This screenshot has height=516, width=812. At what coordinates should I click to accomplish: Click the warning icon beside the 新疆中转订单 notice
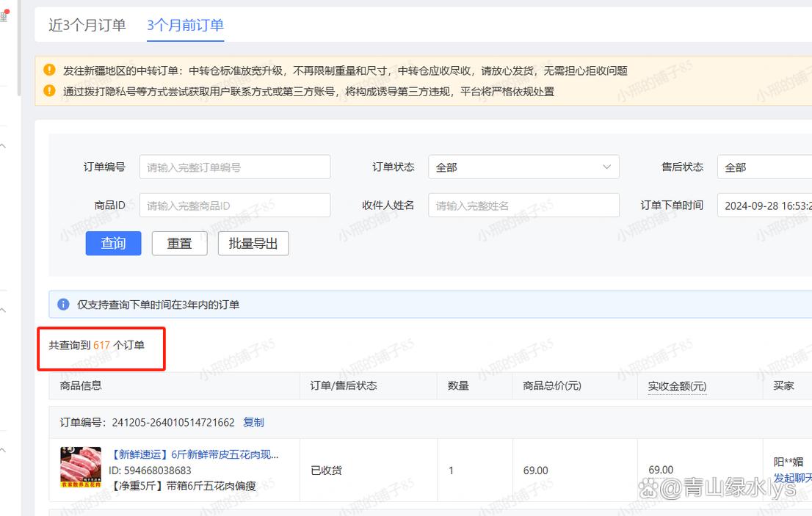pyautogui.click(x=49, y=70)
